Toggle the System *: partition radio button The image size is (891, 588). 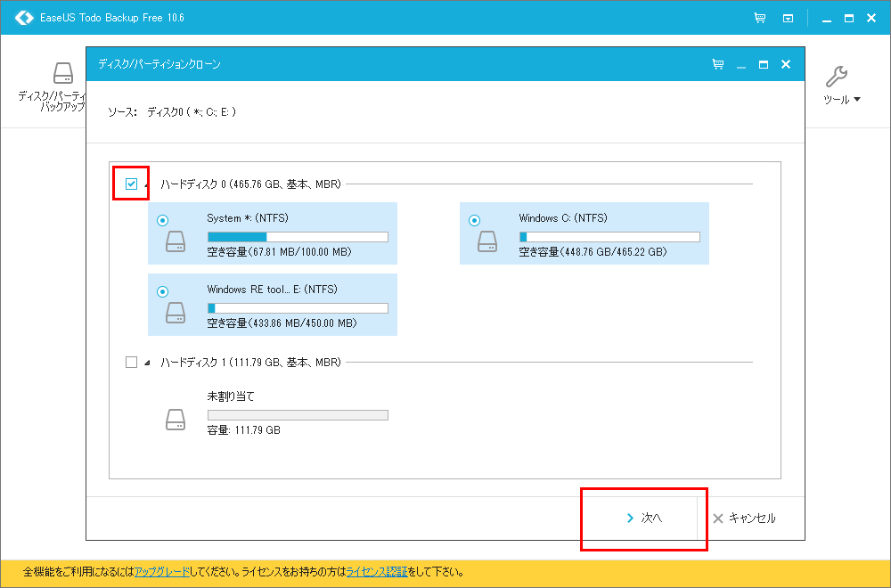pyautogui.click(x=162, y=220)
